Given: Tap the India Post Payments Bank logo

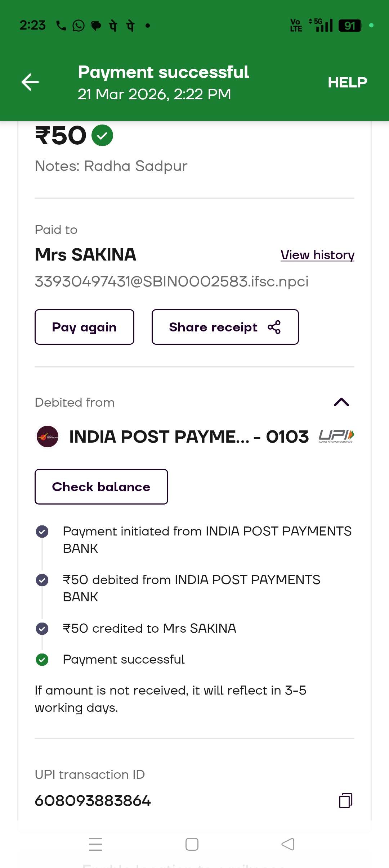Looking at the screenshot, I should point(48,437).
